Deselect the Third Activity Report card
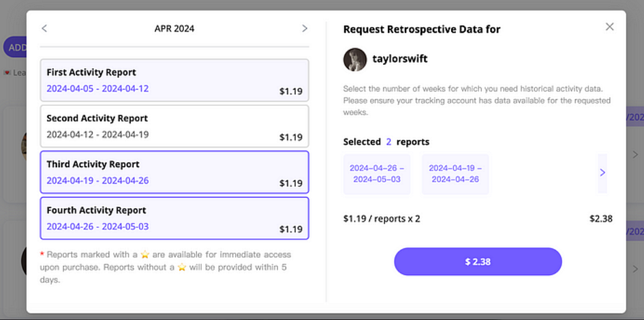Screen dimensions: 644x320 click(174, 173)
